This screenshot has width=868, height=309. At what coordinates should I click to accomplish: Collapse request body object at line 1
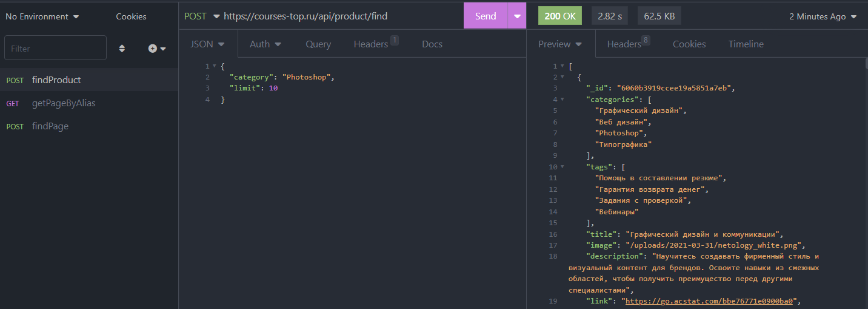[215, 66]
